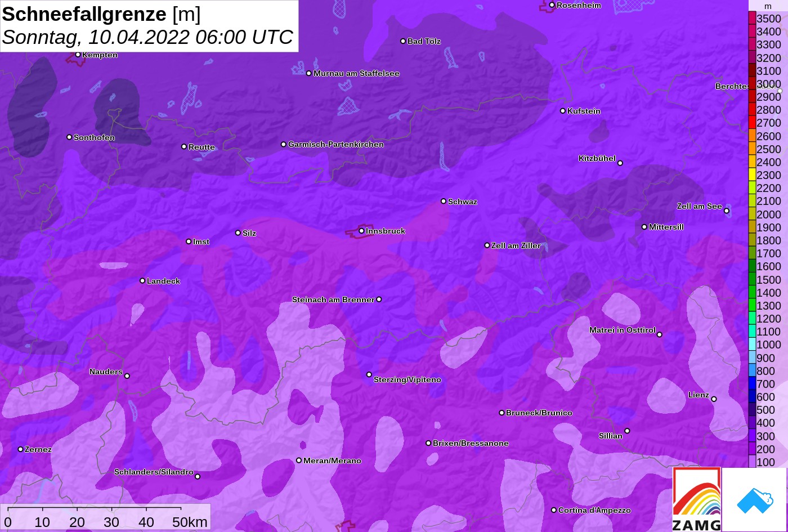
Task: Click the Zernez marker point
Action: point(21,449)
